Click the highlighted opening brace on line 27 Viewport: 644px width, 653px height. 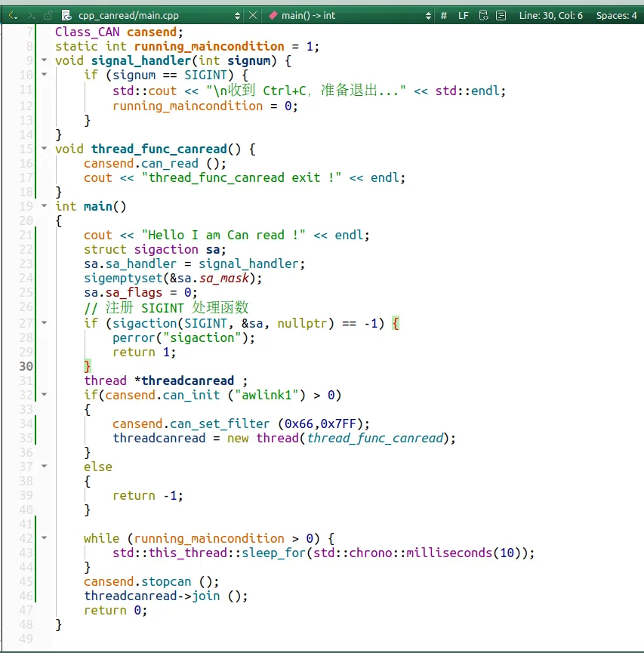click(x=396, y=324)
